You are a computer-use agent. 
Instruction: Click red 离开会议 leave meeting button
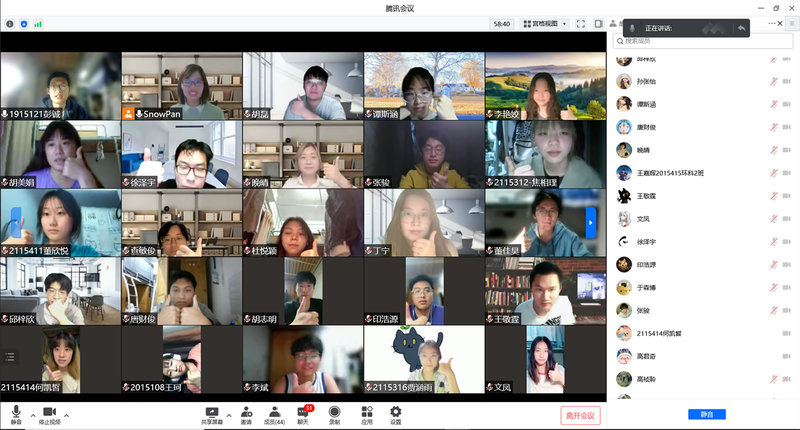579,414
